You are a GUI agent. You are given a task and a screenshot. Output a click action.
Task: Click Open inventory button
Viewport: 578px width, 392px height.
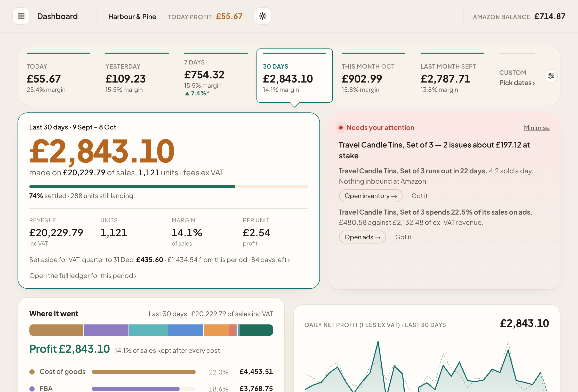pyautogui.click(x=371, y=196)
